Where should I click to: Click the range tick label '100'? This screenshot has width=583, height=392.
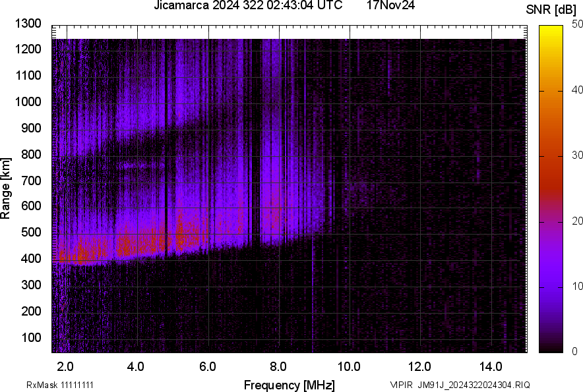click(x=31, y=337)
